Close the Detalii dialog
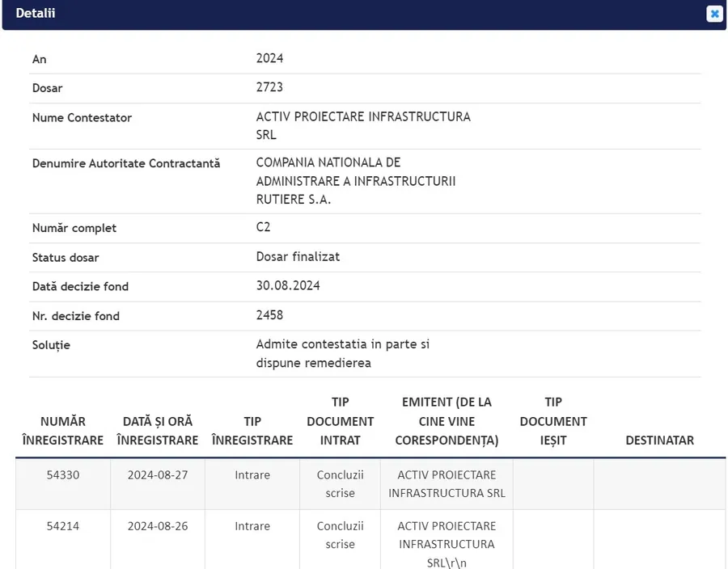Screen dimensions: 728x569 click(714, 14)
